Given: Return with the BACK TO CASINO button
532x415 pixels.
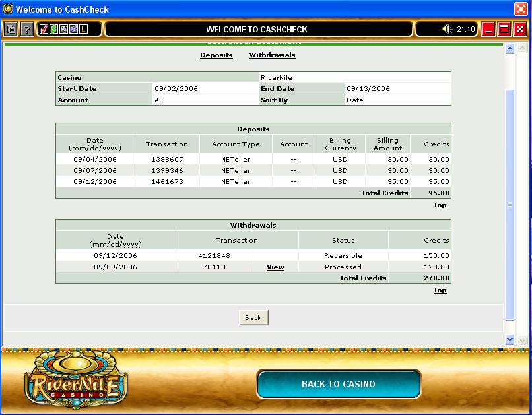Looking at the screenshot, I should tap(339, 384).
